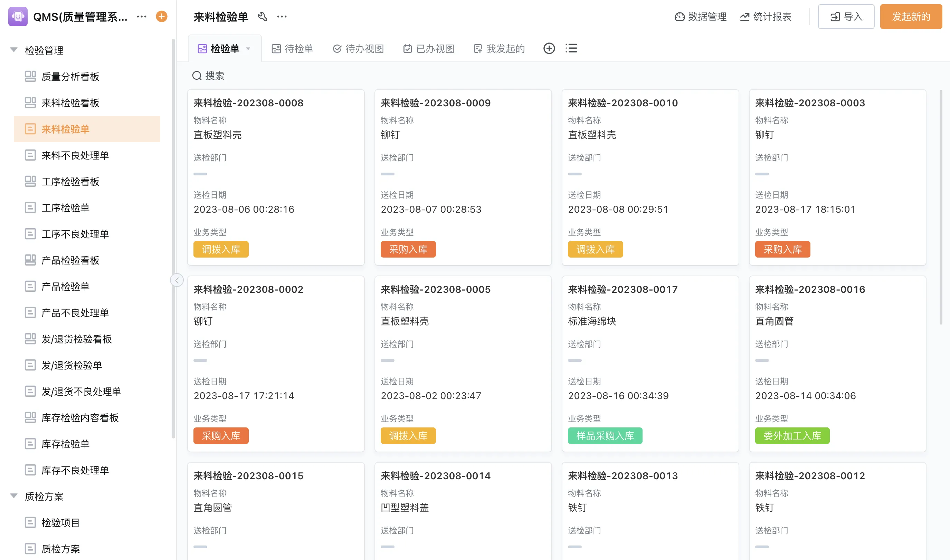
Task: Open card 来料检验-202308-0008
Action: point(276,177)
